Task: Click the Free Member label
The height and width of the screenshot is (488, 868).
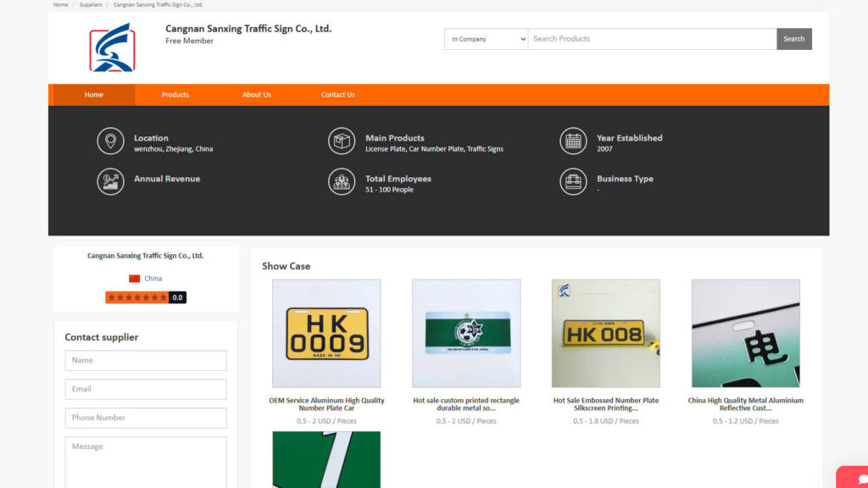Action: [x=189, y=41]
